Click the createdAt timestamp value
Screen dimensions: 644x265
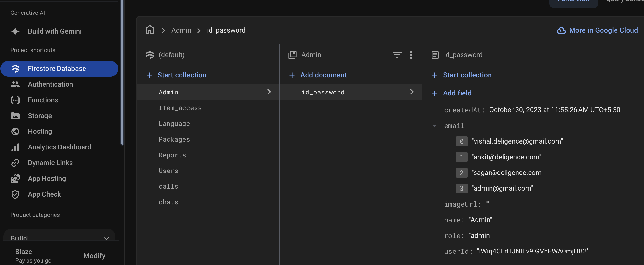tap(555, 110)
